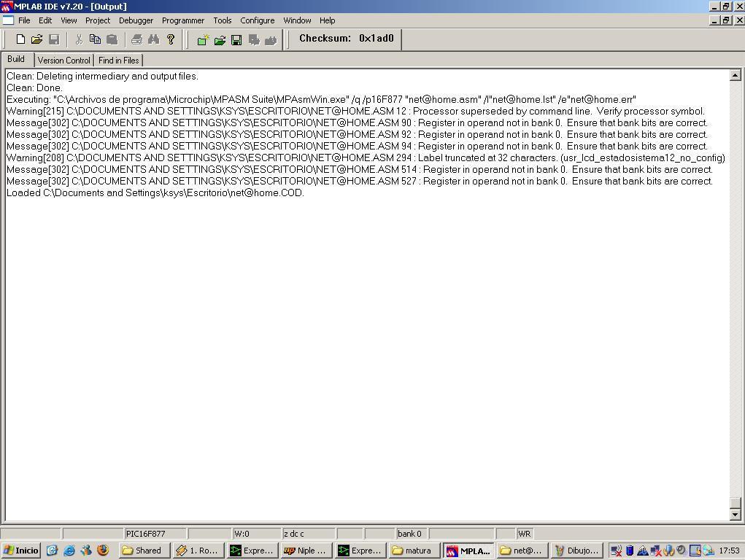This screenshot has height=560, width=745.
Task: Click the 'z dc c' status flags field
Action: [309, 534]
